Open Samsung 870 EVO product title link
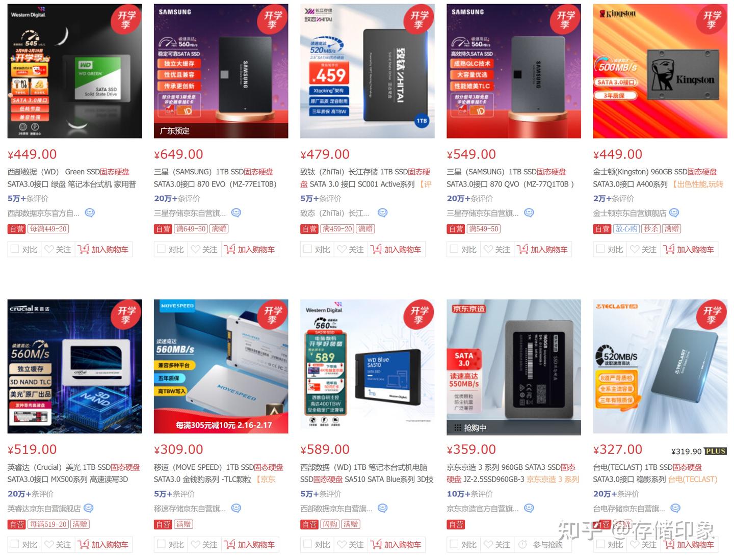Screen dimensions: 734x560 coord(215,178)
